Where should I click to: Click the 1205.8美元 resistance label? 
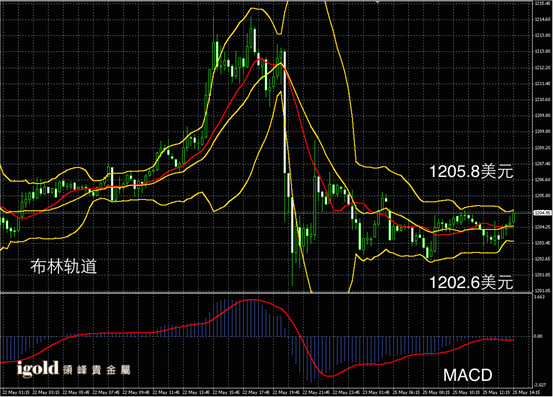pos(471,172)
